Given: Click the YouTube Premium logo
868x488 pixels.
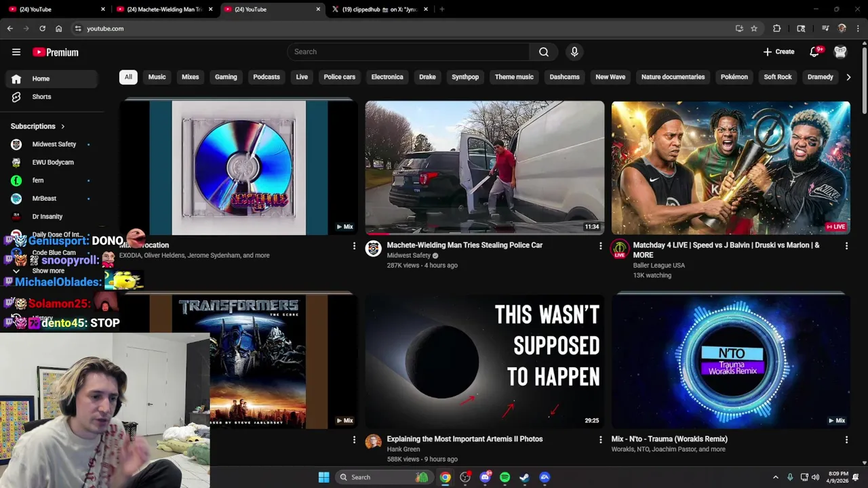Looking at the screenshot, I should pos(56,52).
